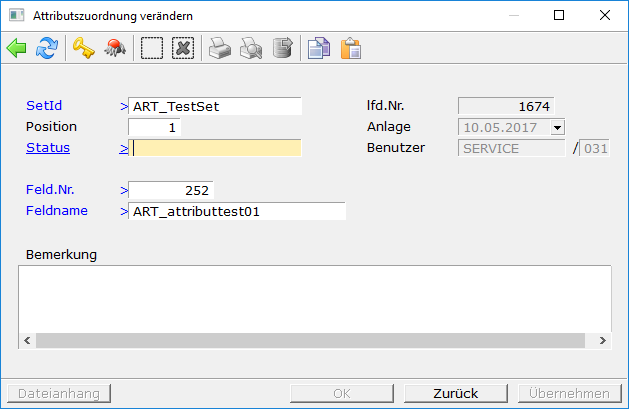Click the Dateianhang button
Image resolution: width=629 pixels, height=409 pixels.
(x=59, y=393)
